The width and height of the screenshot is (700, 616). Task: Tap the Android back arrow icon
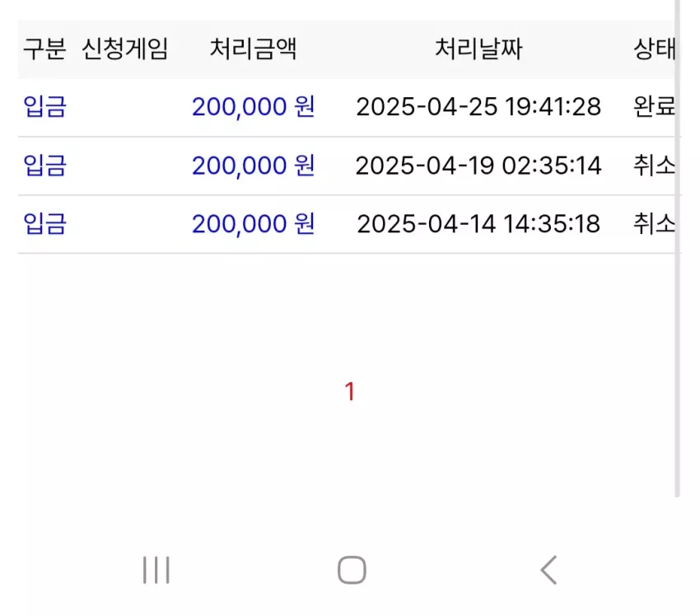548,570
